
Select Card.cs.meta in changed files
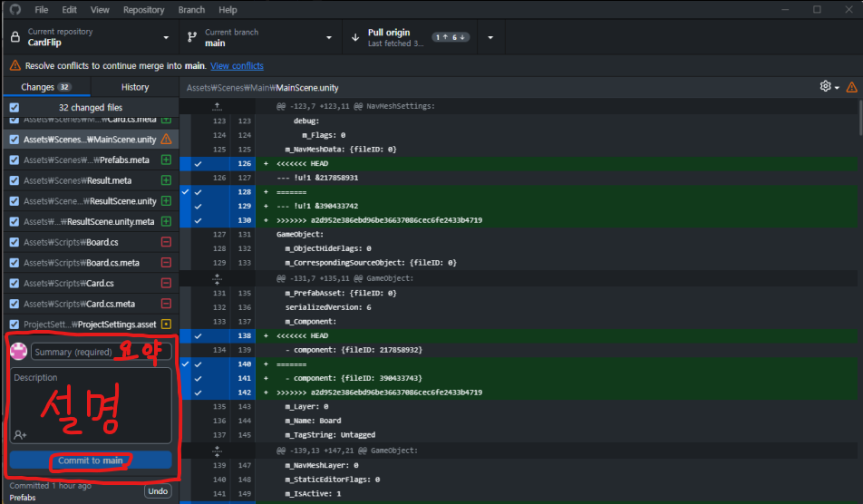pos(91,303)
